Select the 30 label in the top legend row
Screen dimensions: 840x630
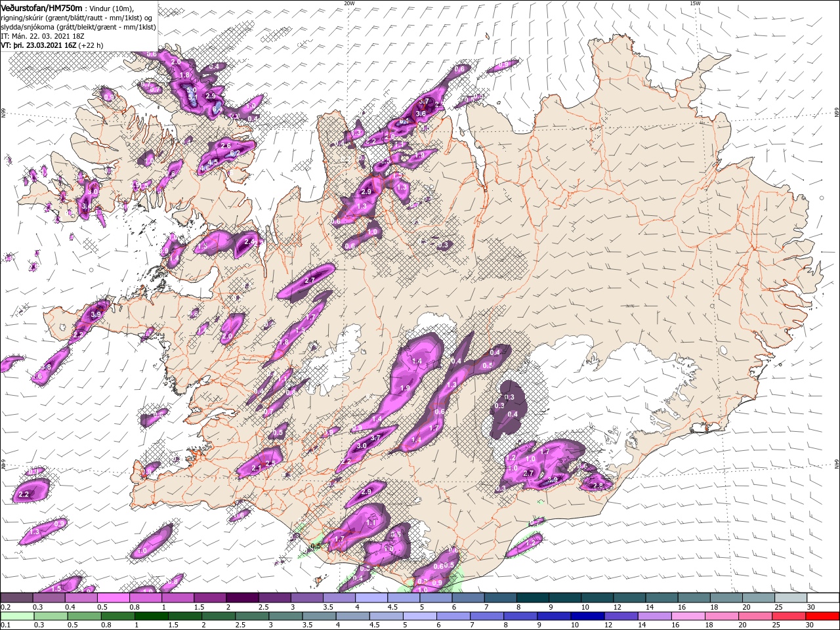(811, 607)
